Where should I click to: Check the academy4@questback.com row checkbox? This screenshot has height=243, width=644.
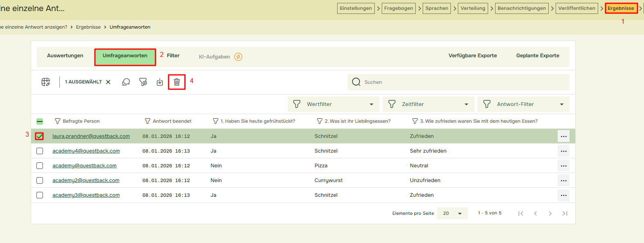click(x=40, y=151)
